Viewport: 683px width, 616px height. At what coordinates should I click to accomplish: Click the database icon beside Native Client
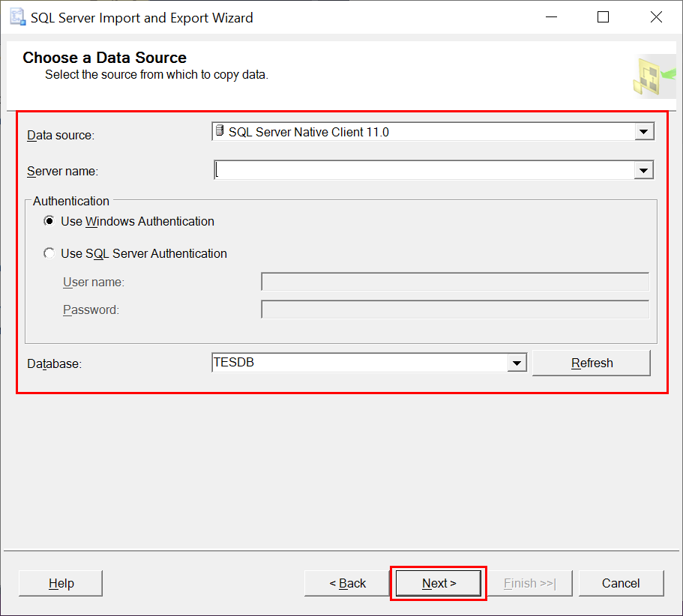coord(220,130)
